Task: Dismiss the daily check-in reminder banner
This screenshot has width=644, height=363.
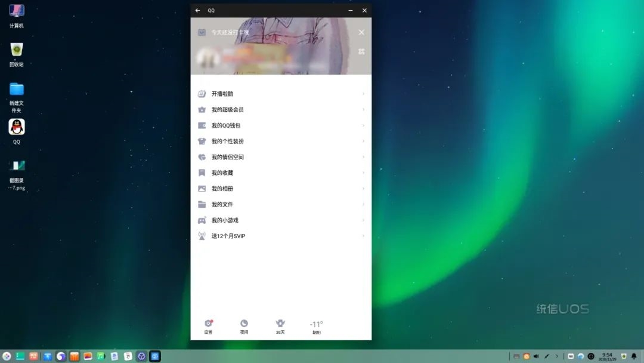Action: pos(361,32)
